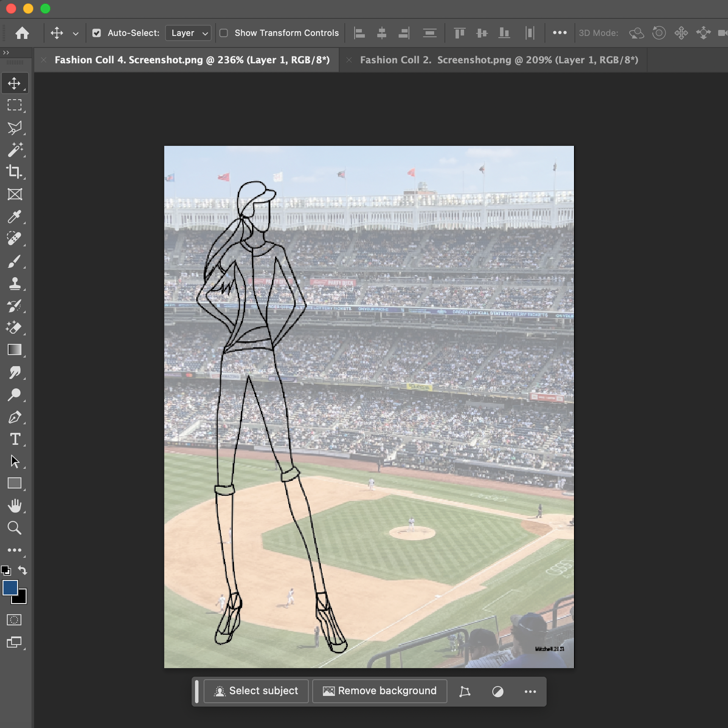Open the blue foreground color swatch

10,588
